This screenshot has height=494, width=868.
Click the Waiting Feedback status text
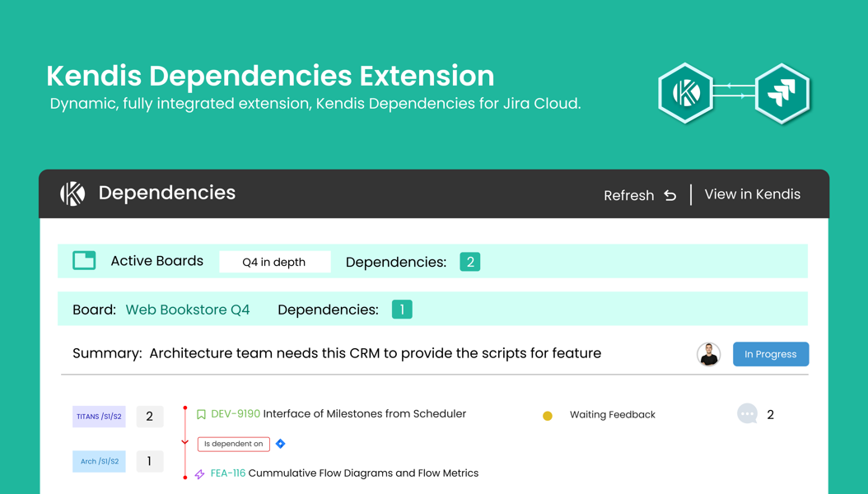pos(612,414)
